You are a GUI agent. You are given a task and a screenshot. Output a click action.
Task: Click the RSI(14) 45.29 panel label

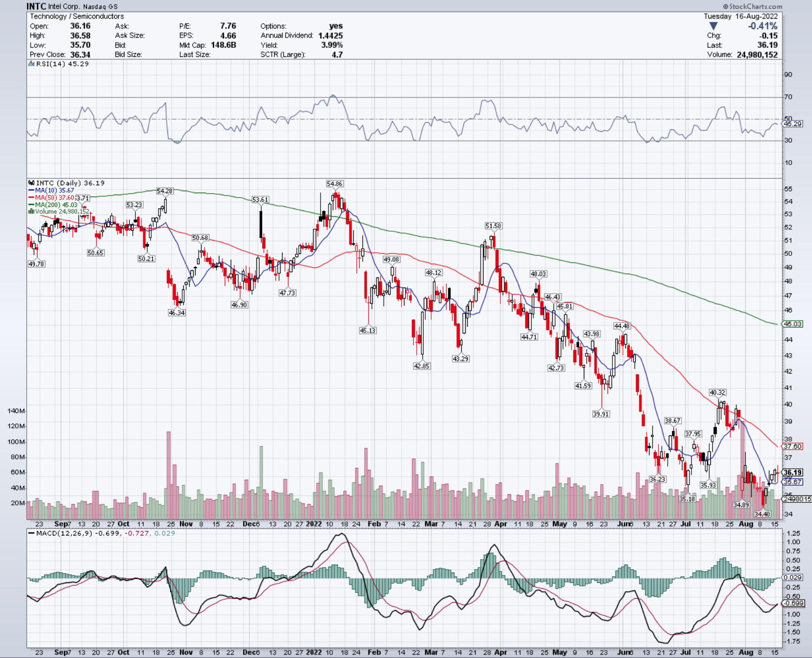point(62,64)
